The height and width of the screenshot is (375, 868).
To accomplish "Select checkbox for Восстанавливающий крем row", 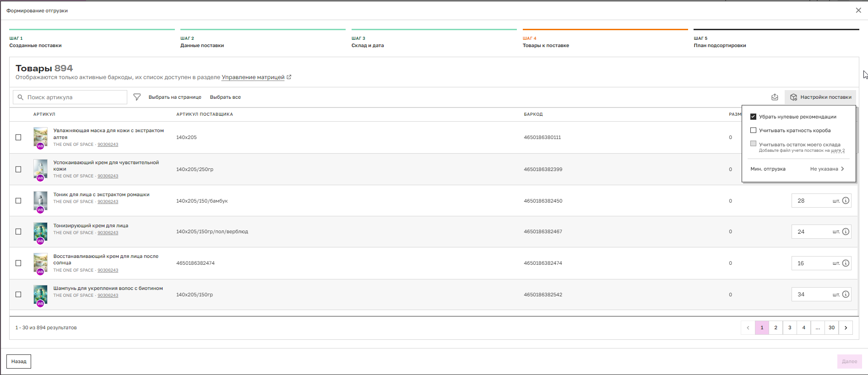I will coord(18,263).
